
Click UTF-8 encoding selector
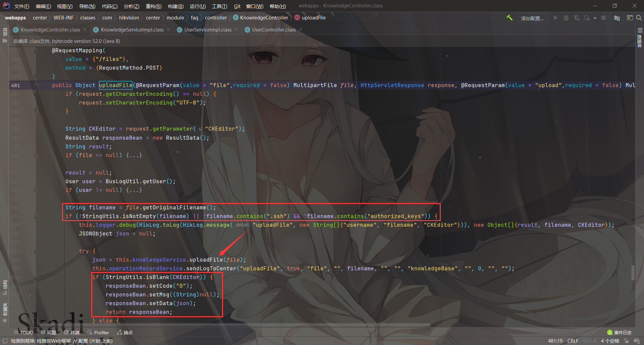point(590,341)
